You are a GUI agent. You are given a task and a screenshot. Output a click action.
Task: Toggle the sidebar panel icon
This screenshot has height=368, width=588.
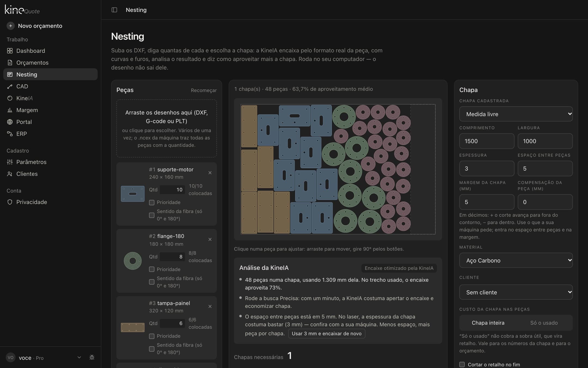(x=114, y=10)
